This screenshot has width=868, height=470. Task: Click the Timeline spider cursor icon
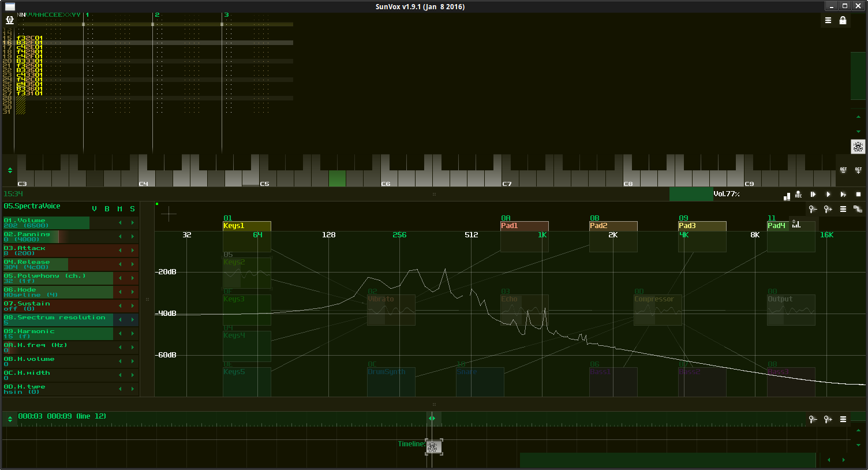(434, 446)
